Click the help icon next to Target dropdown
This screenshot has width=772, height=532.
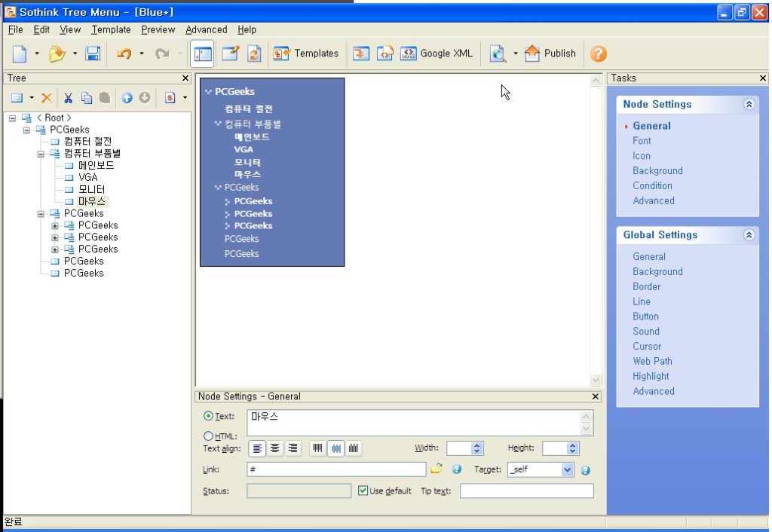pos(585,470)
